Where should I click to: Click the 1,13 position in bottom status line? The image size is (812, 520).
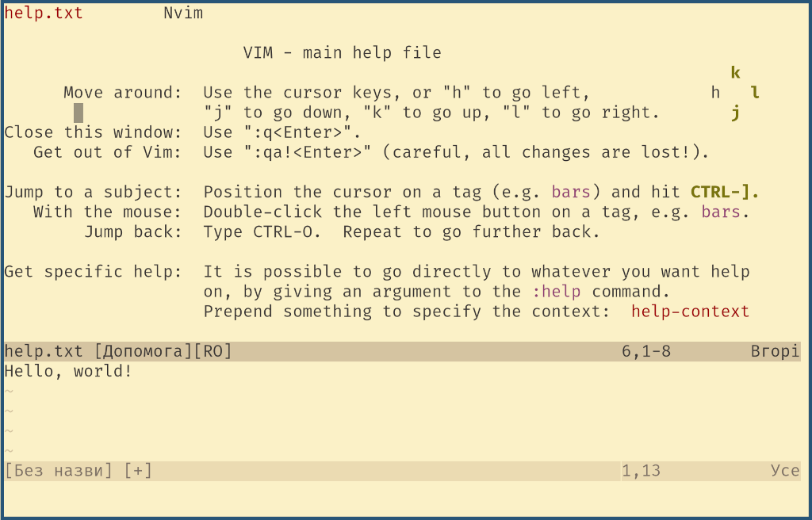click(x=641, y=470)
